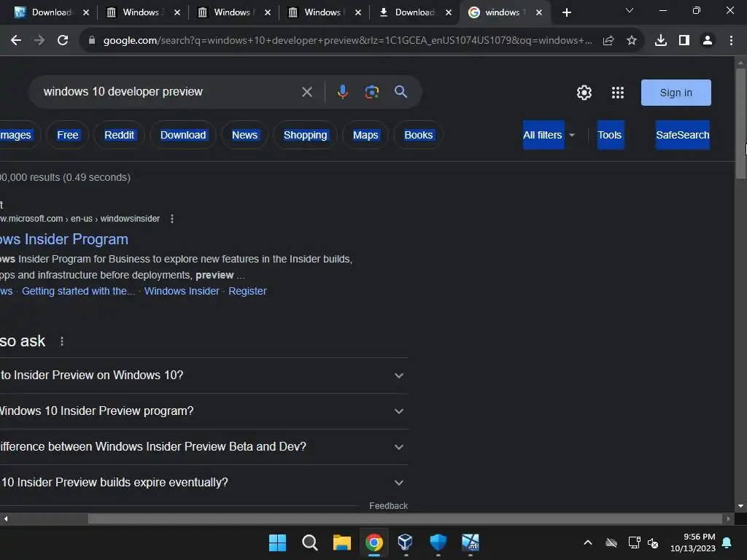Open the Tools button
The height and width of the screenshot is (560, 747).
click(x=610, y=135)
